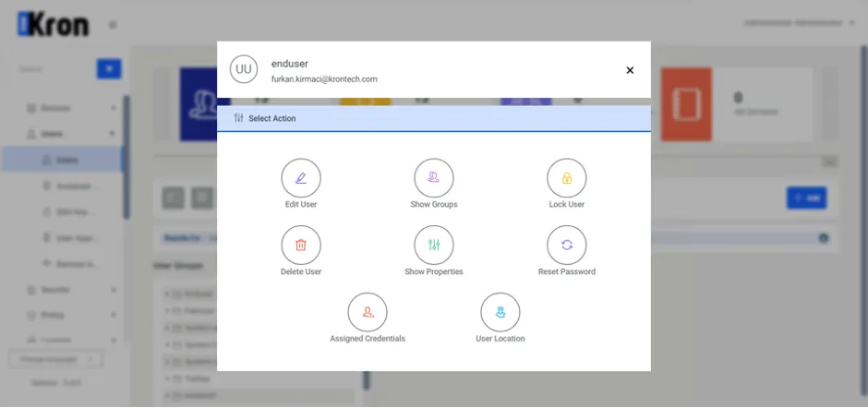Open Assigned Credentials icon
Screen dimensions: 868x408
(x=367, y=312)
